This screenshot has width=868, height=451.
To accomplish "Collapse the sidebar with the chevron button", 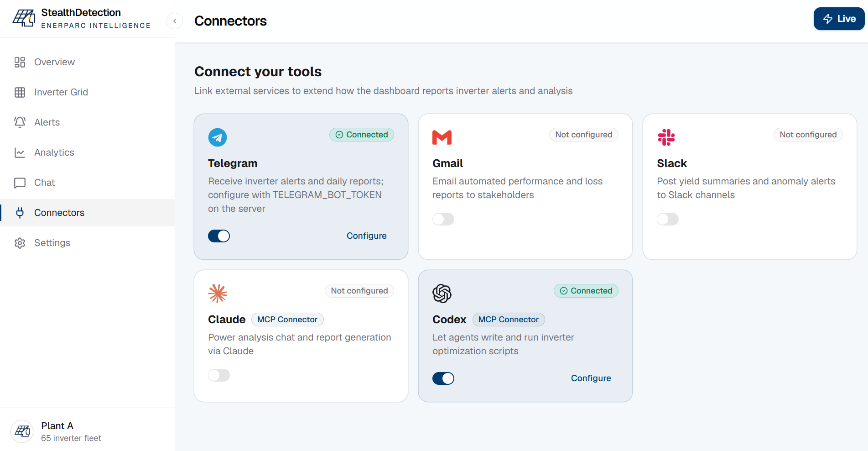I will (175, 21).
